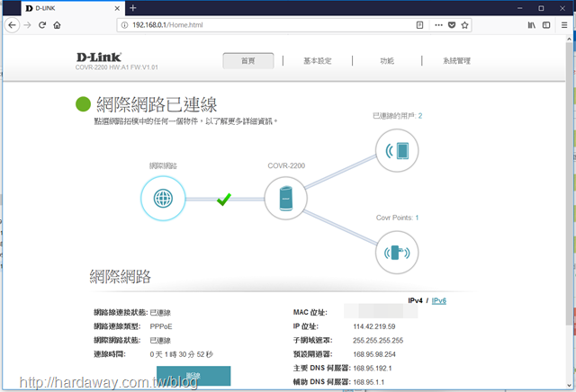Go to browser home page icon
Image resolution: width=576 pixels, height=392 pixels.
click(x=58, y=25)
